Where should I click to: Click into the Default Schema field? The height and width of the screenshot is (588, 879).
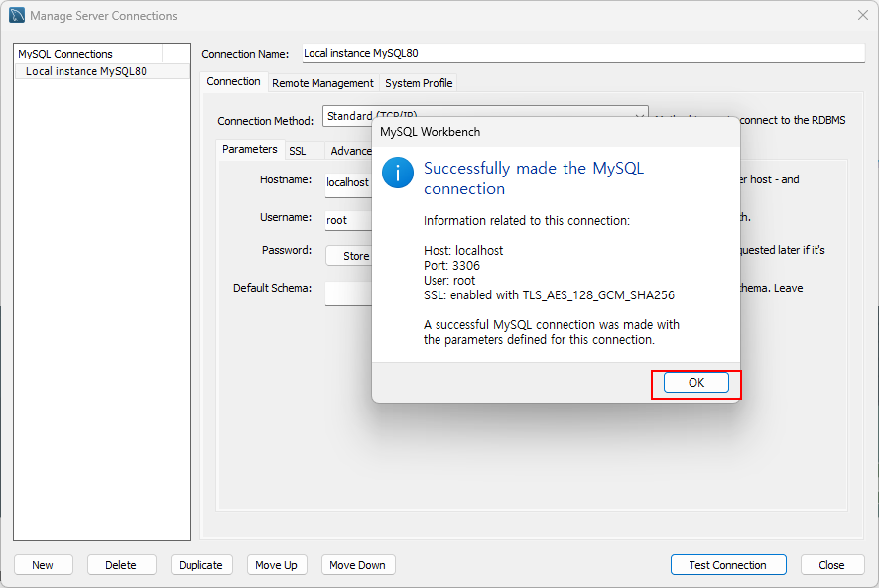click(348, 294)
